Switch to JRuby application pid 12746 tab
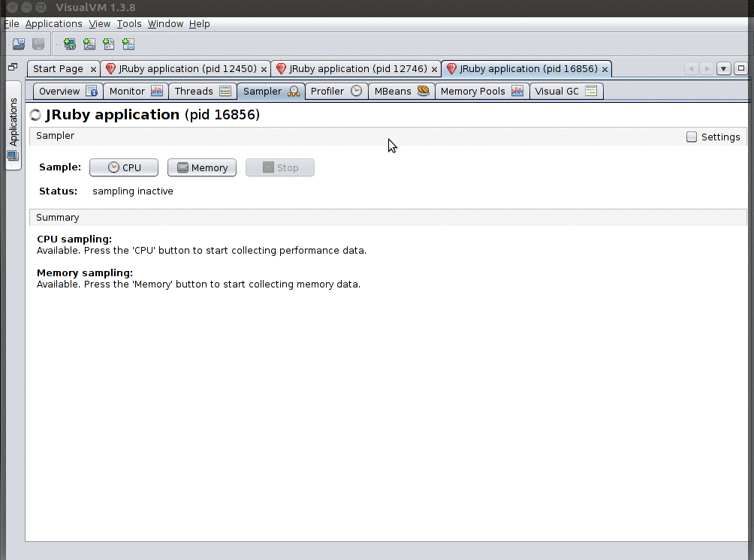 pos(357,69)
